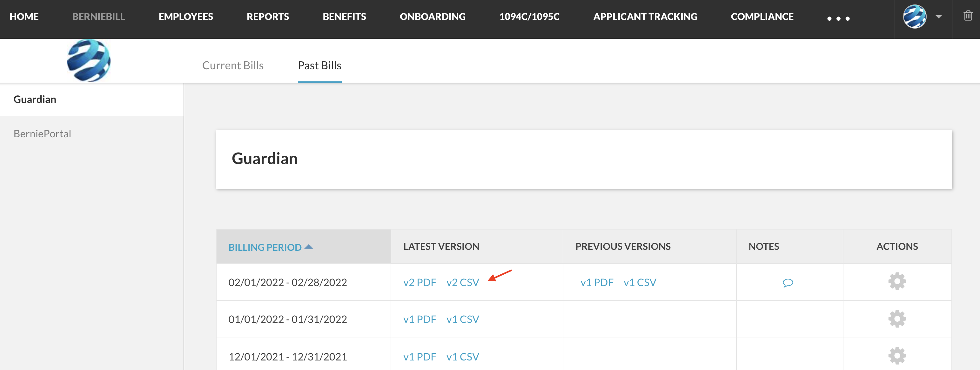Expand the profile dropdown arrow
The image size is (980, 370).
(x=938, y=17)
